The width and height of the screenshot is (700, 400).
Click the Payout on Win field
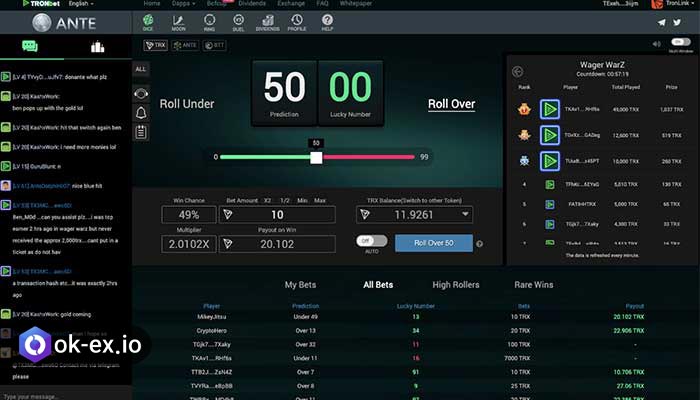point(277,244)
